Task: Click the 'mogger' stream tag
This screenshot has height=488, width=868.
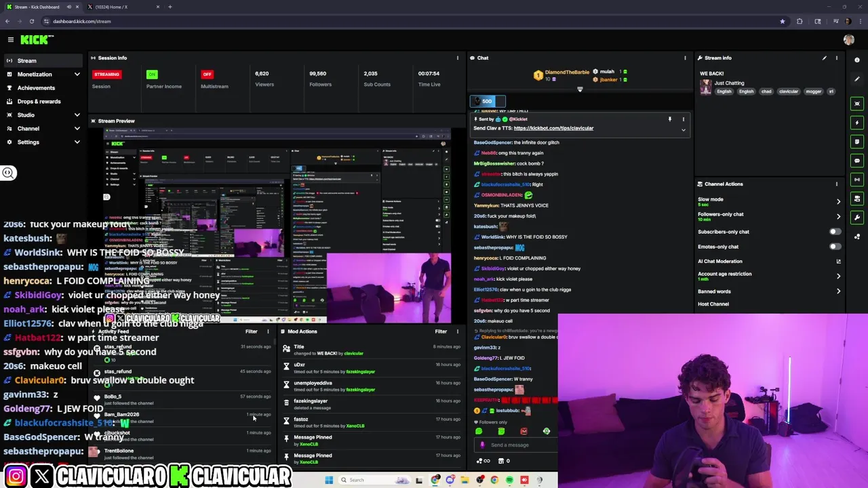Action: click(x=814, y=91)
